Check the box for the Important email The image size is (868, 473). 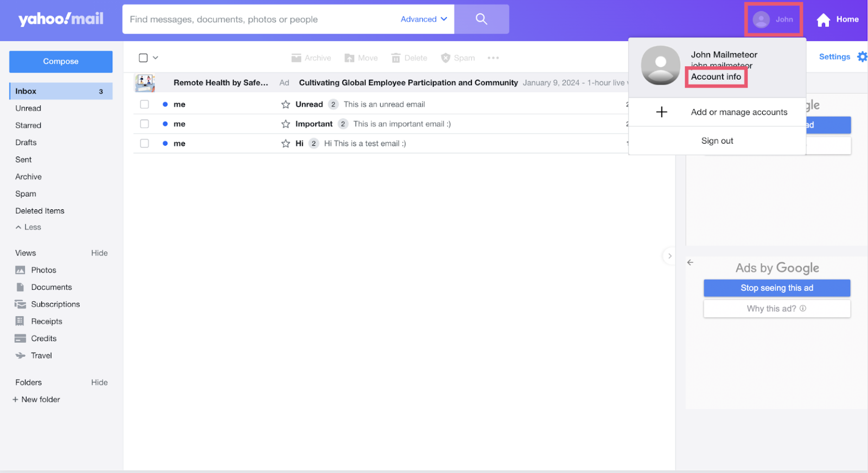click(144, 124)
